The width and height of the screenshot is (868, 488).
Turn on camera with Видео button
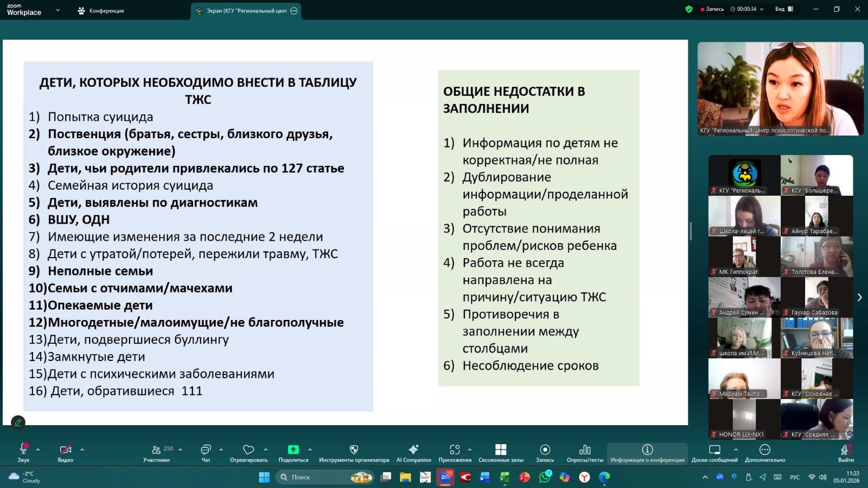65,452
